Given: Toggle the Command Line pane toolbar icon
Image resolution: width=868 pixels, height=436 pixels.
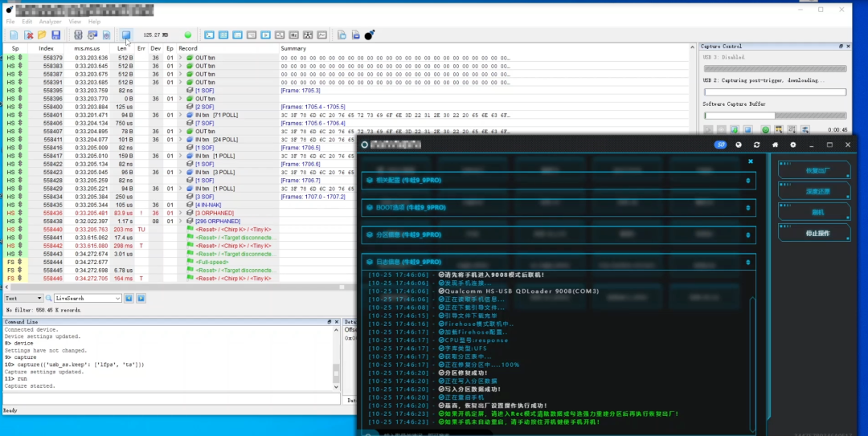Looking at the screenshot, I should [x=209, y=35].
